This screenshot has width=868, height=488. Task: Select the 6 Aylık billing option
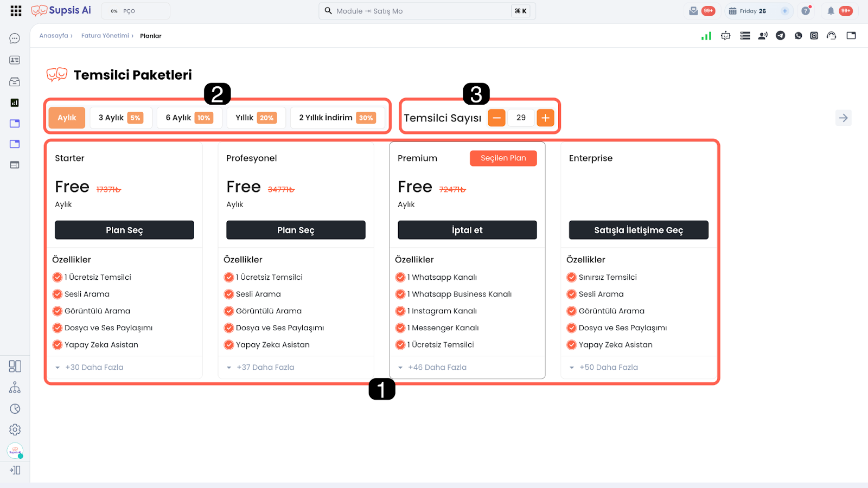(189, 118)
